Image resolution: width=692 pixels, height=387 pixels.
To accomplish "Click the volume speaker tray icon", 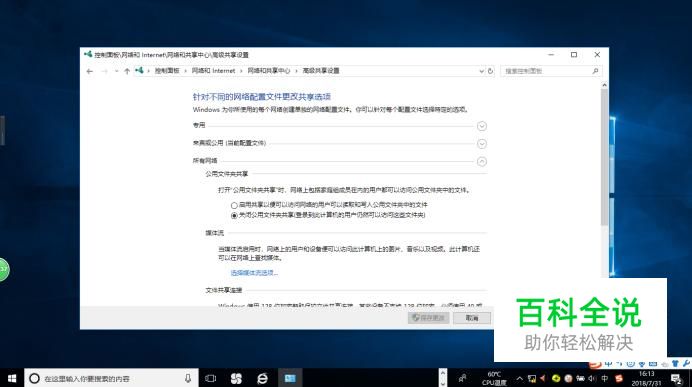I will [592, 379].
